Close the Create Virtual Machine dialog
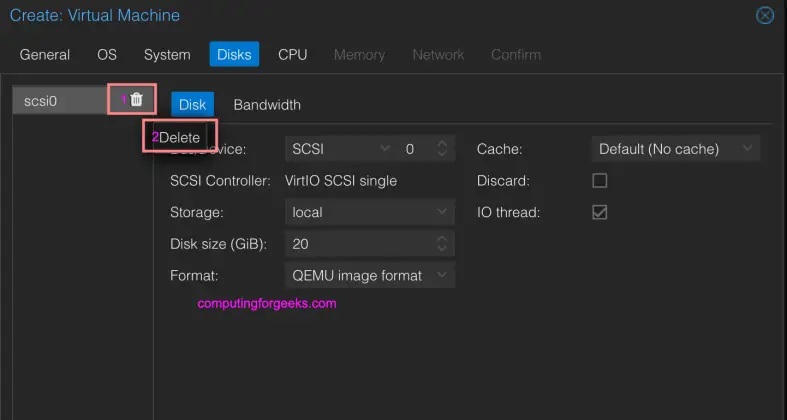The width and height of the screenshot is (787, 420). pyautogui.click(x=765, y=15)
